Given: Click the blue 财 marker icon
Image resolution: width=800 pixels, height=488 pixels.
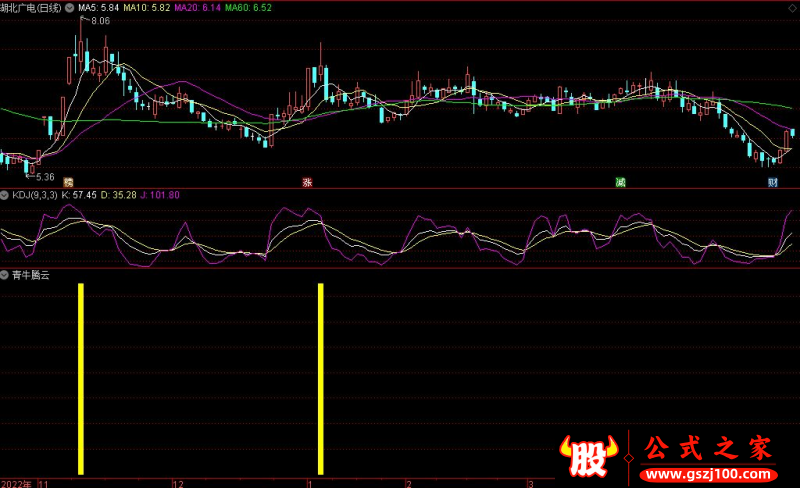Looking at the screenshot, I should pyautogui.click(x=773, y=182).
